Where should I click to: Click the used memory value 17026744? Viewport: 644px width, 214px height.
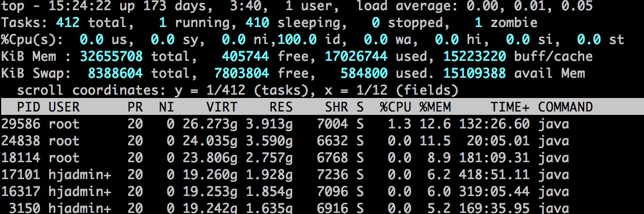point(356,56)
